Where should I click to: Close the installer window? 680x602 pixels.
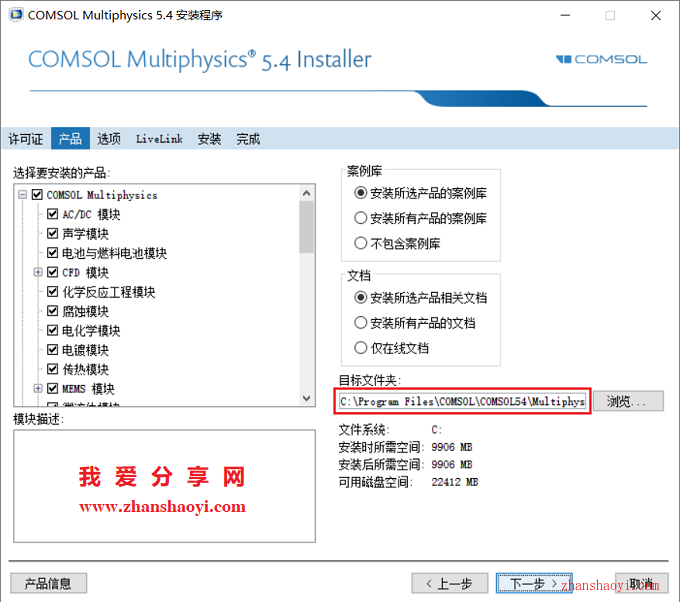pyautogui.click(x=656, y=15)
